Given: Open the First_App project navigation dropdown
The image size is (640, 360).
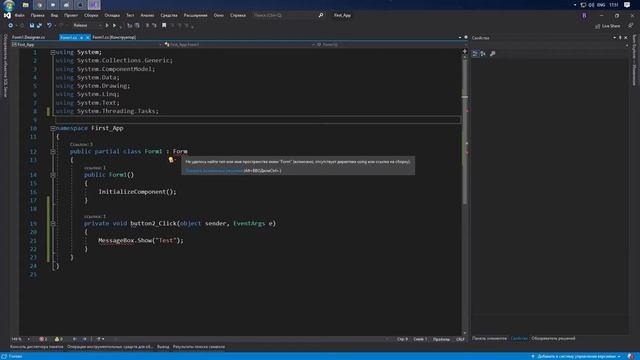Looking at the screenshot, I should click(87, 44).
